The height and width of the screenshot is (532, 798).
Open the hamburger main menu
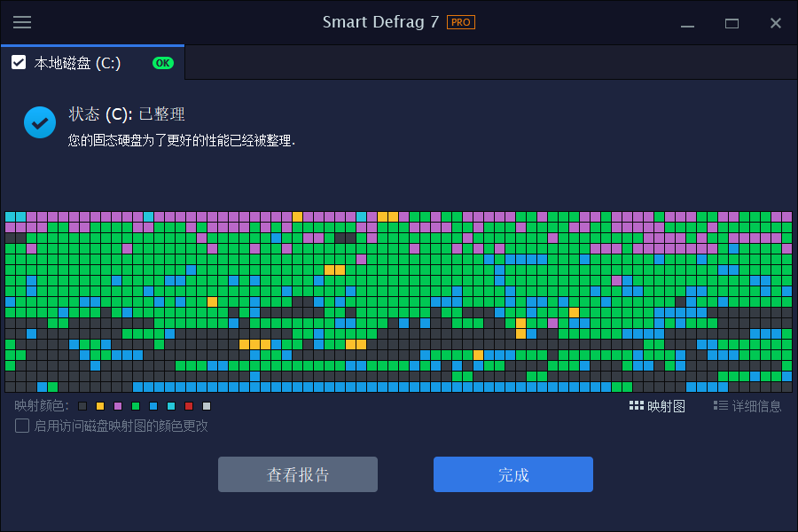pos(22,23)
